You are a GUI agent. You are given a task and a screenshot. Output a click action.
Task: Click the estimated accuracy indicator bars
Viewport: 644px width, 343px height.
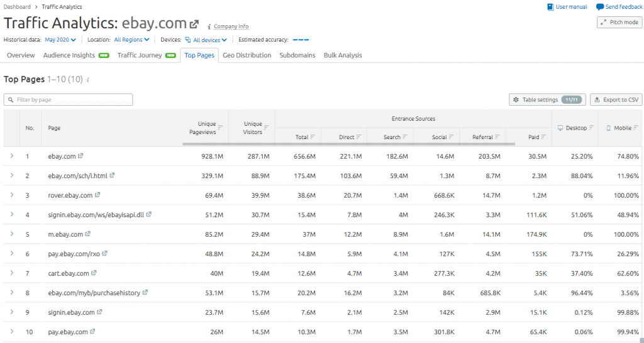coord(301,40)
